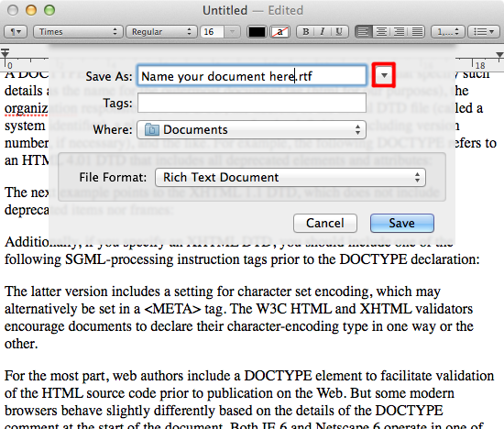Image resolution: width=504 pixels, height=429 pixels.
Task: Toggle Bold formatting
Action: [x=305, y=32]
